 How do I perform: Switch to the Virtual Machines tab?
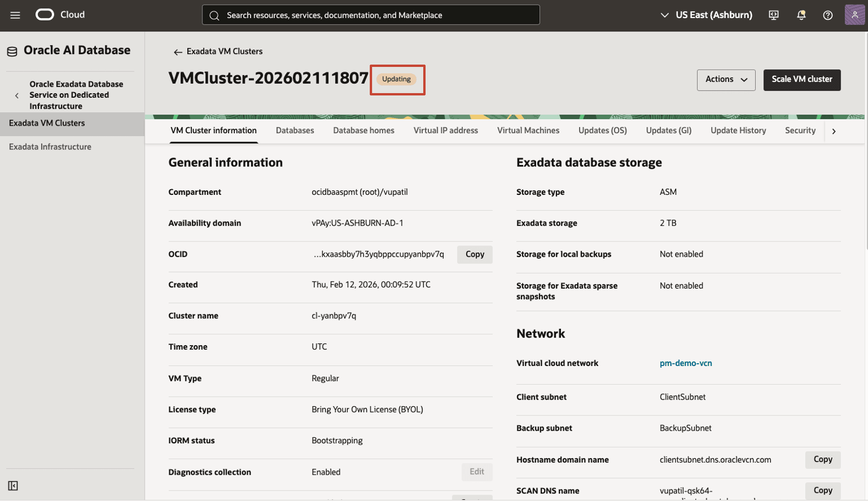point(528,130)
